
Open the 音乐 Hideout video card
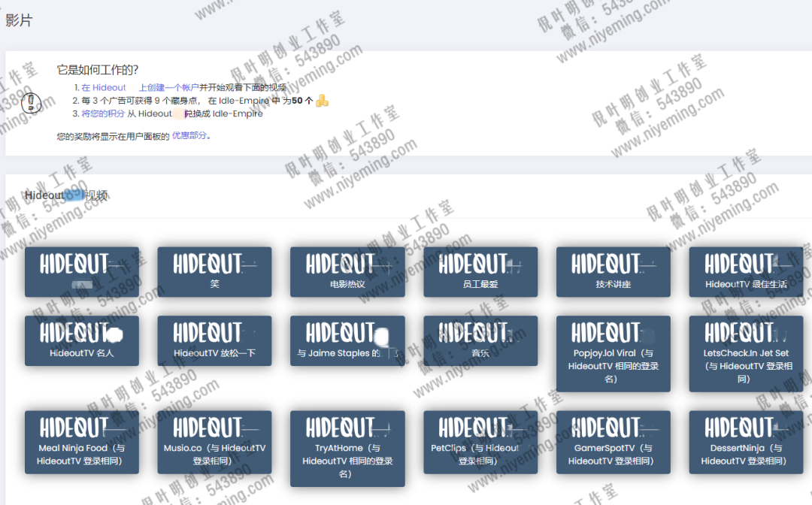click(x=480, y=340)
